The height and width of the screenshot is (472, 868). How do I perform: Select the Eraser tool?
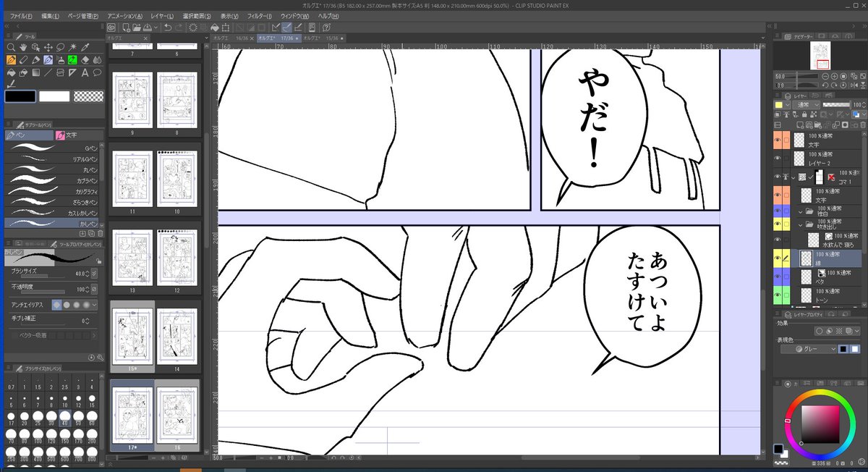85,60
